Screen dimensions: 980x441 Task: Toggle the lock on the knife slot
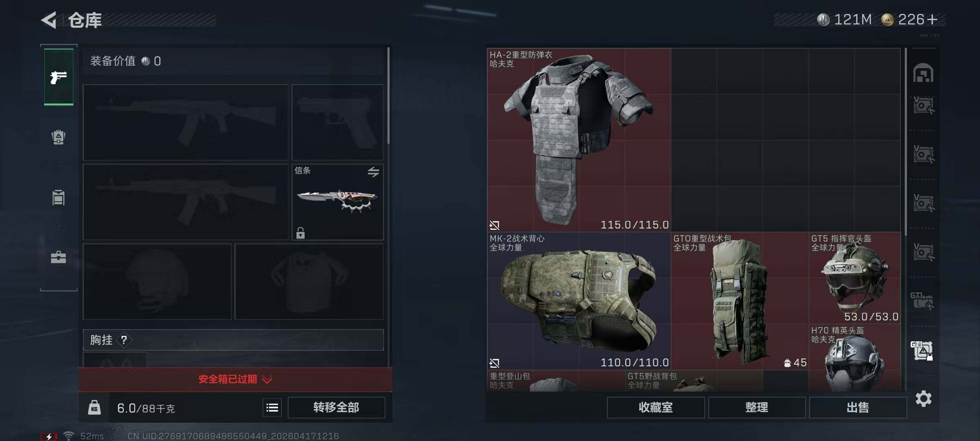tap(301, 233)
